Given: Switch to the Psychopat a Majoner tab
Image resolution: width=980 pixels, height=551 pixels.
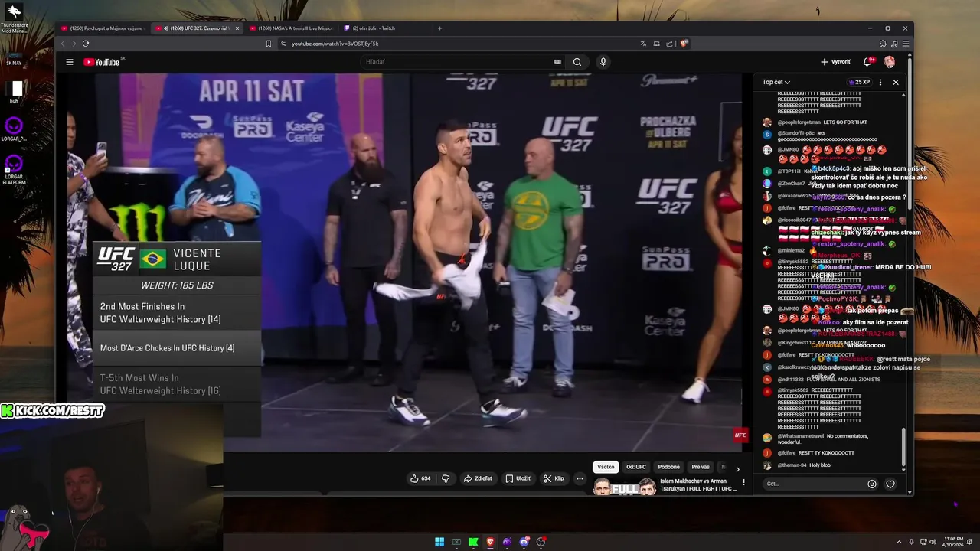Looking at the screenshot, I should 102,28.
